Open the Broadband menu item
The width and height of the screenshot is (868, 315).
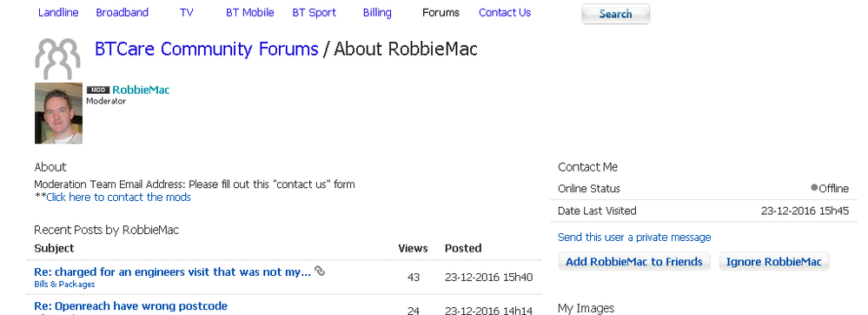tap(123, 12)
